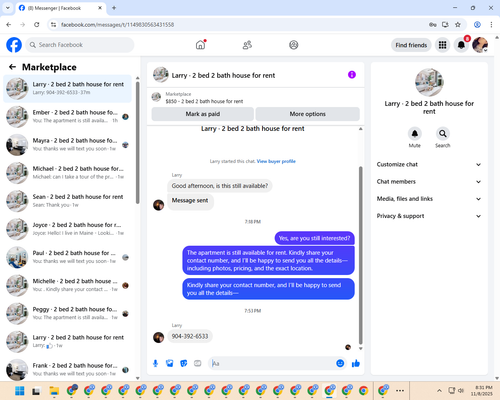Open the new tab plus button

coord(114,8)
